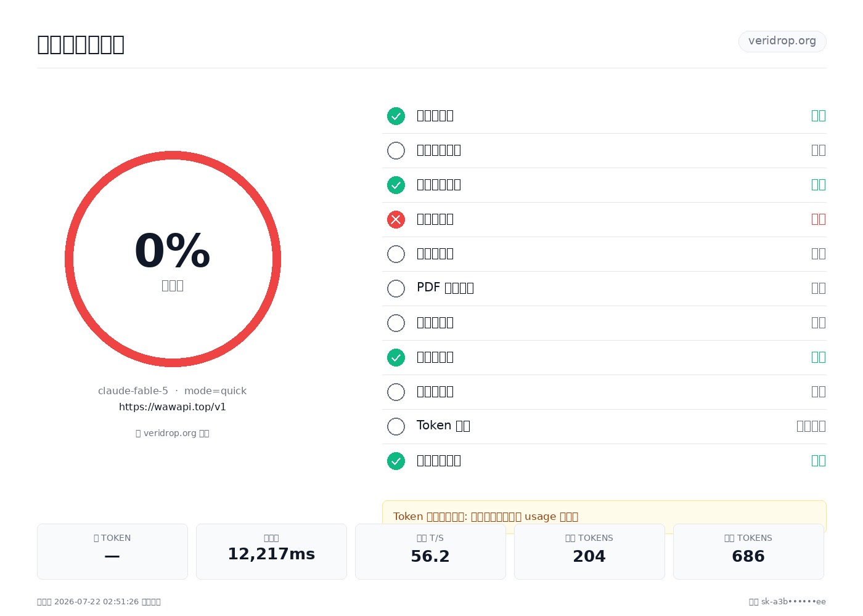Click the 12,217ms latency stat card
This screenshot has height=616, width=863.
(x=271, y=551)
